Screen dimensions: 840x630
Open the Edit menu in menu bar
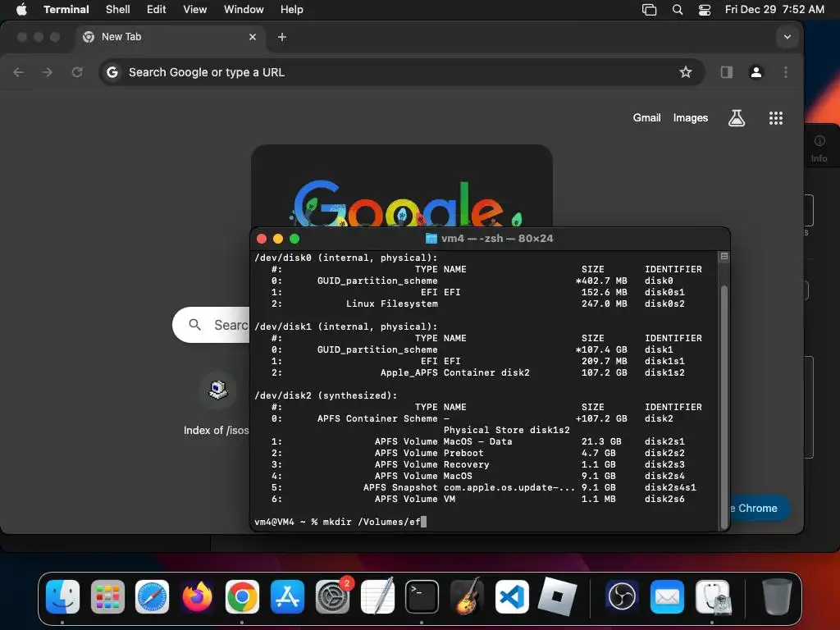click(157, 9)
